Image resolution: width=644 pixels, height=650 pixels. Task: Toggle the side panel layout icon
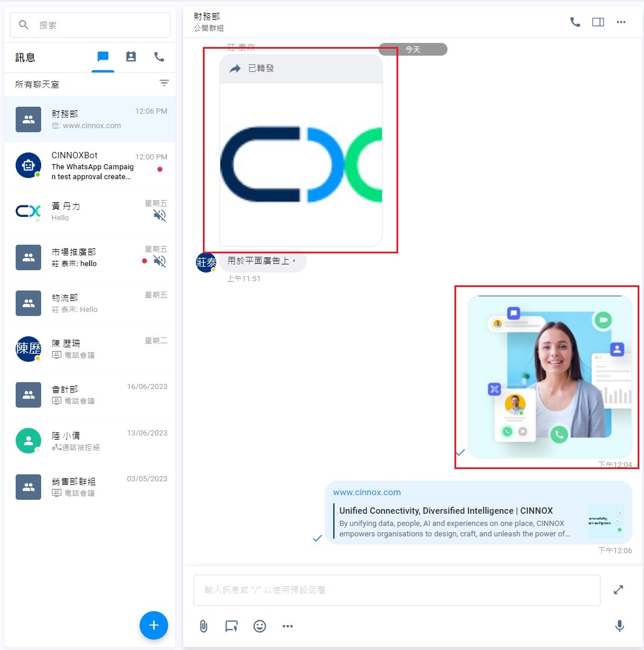tap(598, 22)
